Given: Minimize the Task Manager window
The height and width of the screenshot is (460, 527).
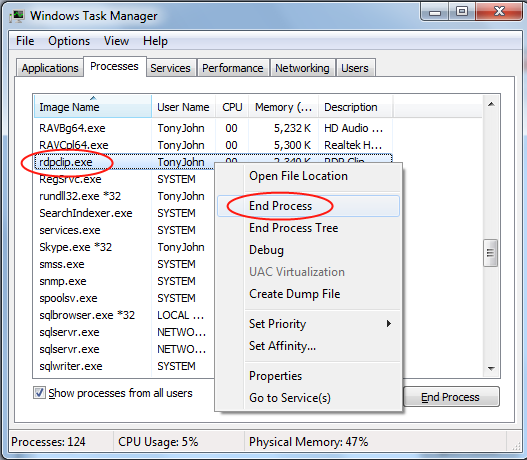Looking at the screenshot, I should pyautogui.click(x=435, y=13).
